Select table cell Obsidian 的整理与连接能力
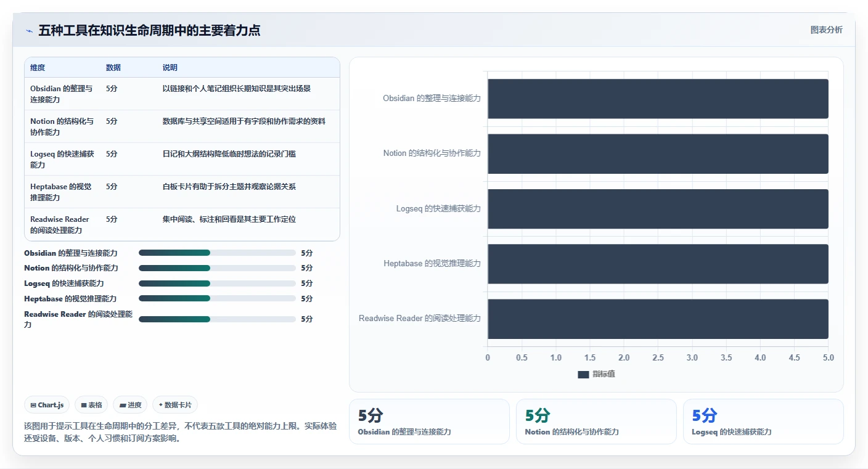This screenshot has width=868, height=469. 62,94
